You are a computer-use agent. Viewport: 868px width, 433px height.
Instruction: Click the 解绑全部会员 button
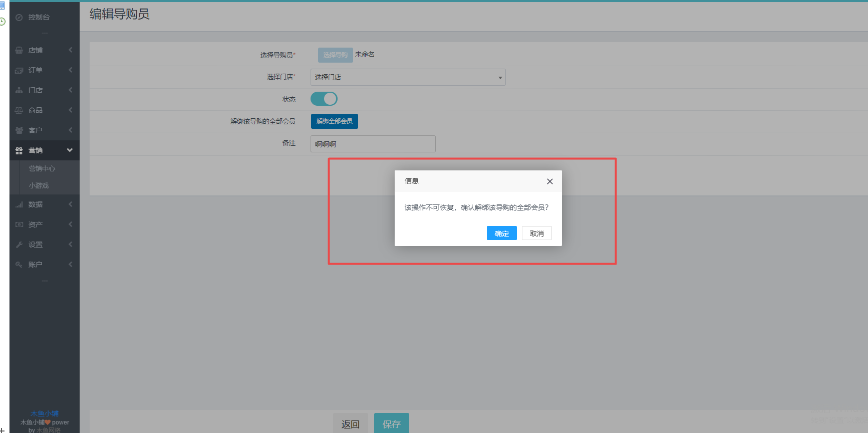tap(335, 121)
